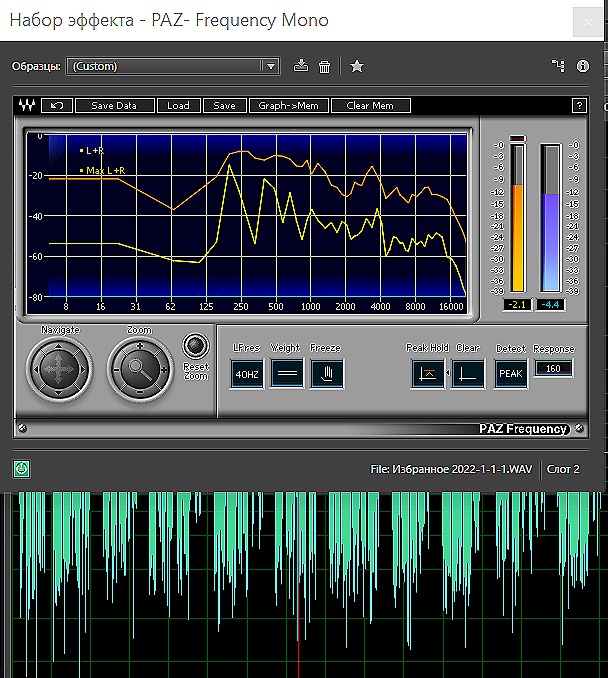Click the L+R legend entry
The image size is (608, 678).
click(92, 150)
